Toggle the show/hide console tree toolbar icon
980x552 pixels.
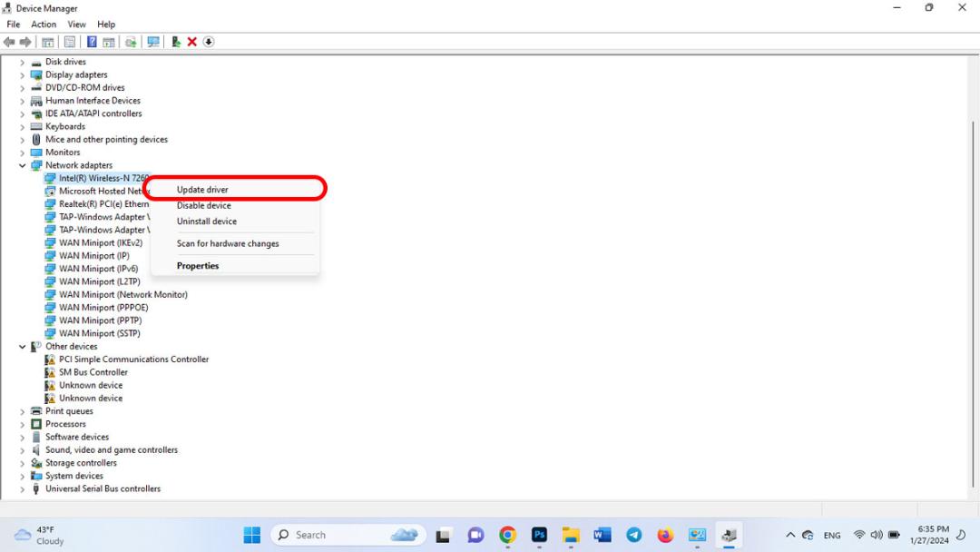pyautogui.click(x=47, y=42)
